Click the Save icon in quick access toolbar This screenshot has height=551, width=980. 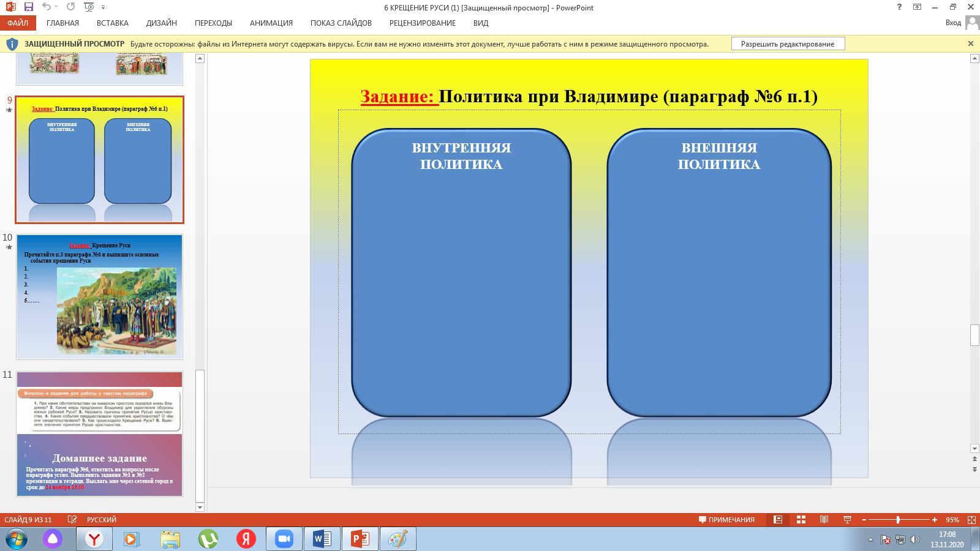tap(28, 7)
